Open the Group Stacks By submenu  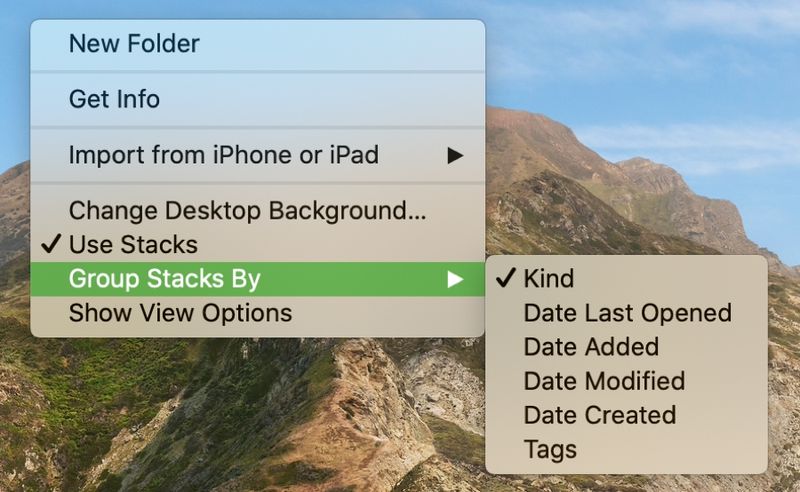coord(258,279)
